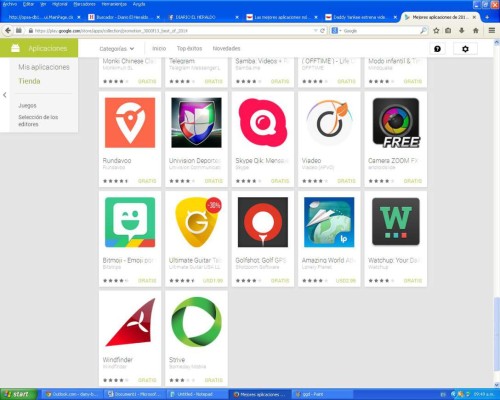
Task: Open the Novedades link
Action: pos(226,49)
